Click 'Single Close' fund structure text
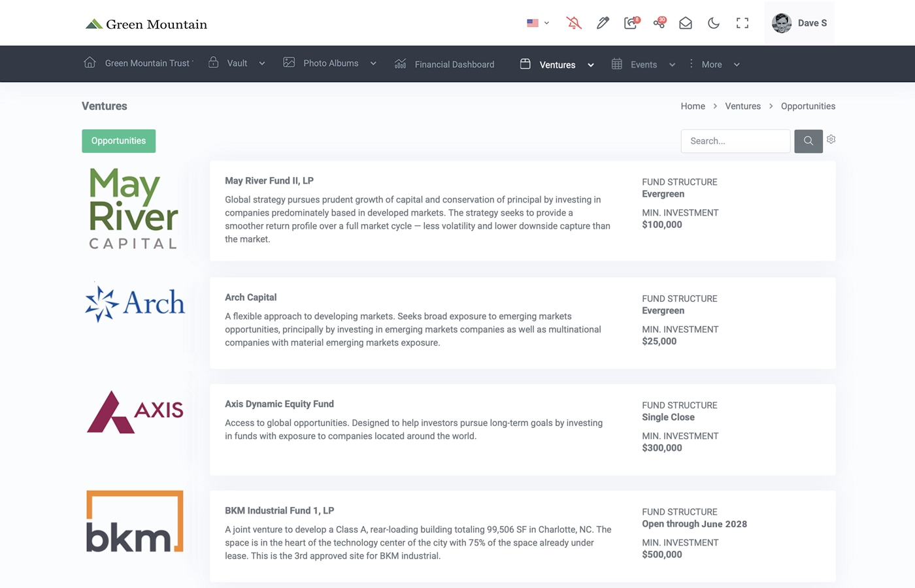The image size is (915, 588). (x=668, y=417)
